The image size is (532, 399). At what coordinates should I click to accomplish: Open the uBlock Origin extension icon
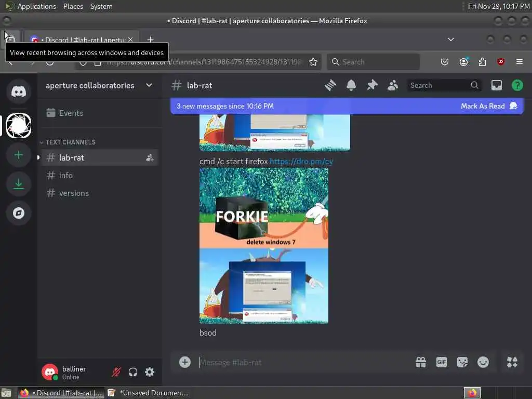click(x=501, y=62)
